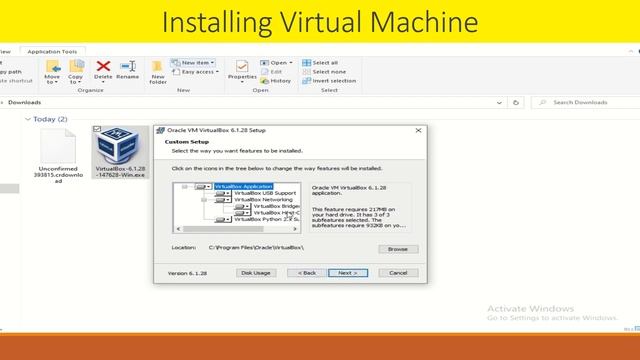Viewport: 640px width, 360px height.
Task: Click the History icon in Open group
Action: (x=264, y=81)
